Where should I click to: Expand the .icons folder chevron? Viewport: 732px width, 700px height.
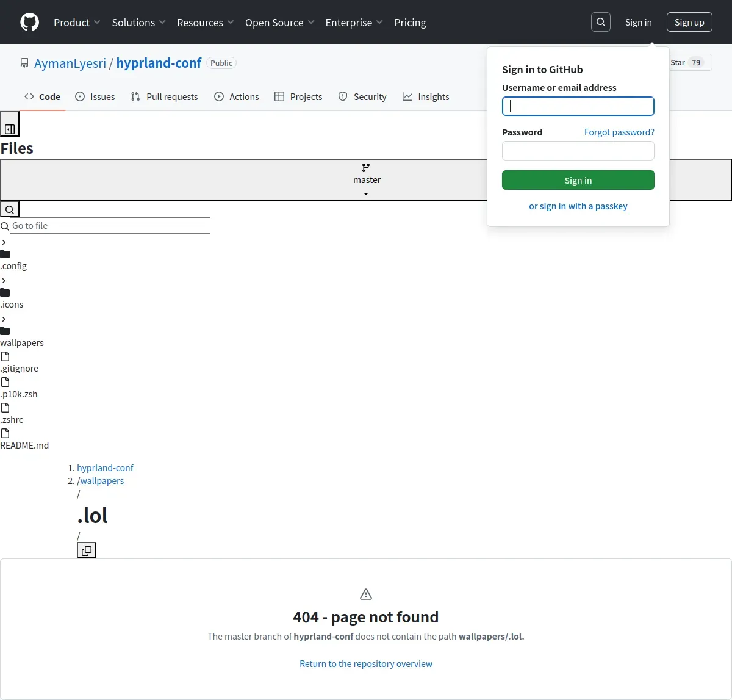point(4,281)
